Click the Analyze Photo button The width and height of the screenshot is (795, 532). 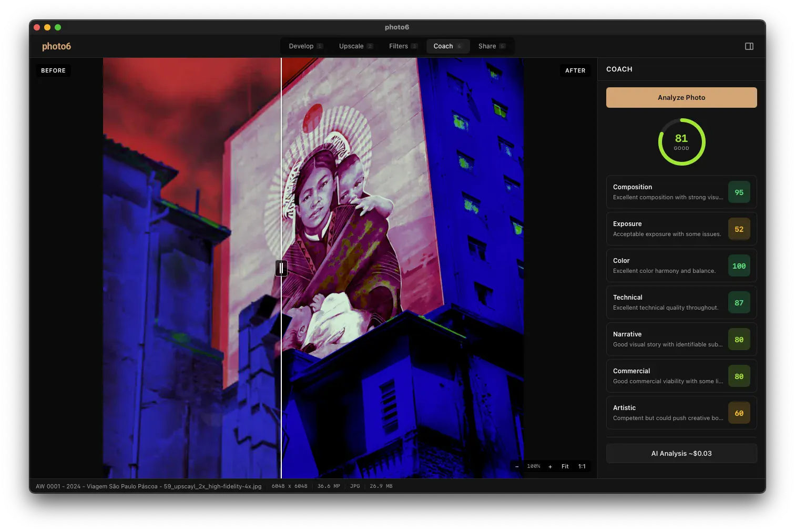pos(681,97)
